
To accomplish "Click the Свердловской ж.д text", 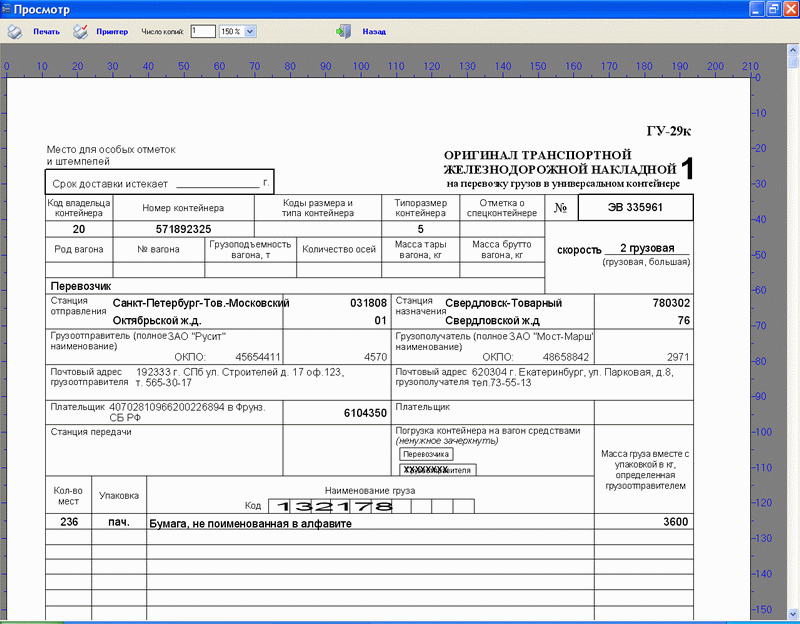I will pyautogui.click(x=492, y=321).
